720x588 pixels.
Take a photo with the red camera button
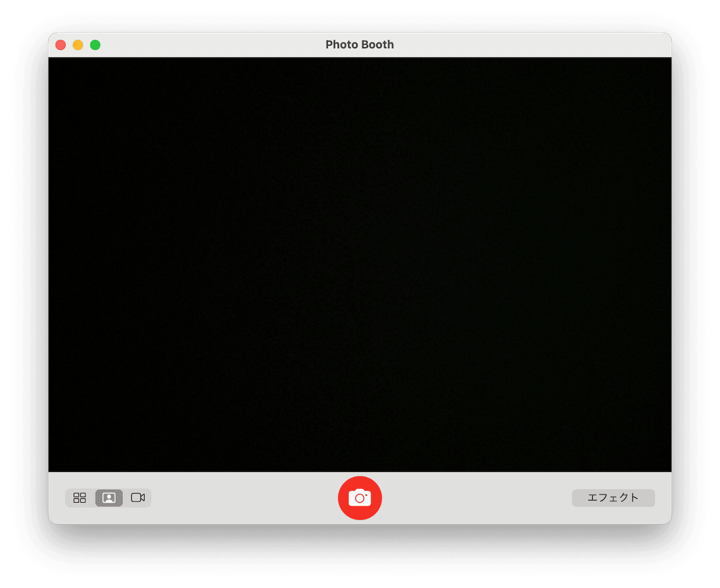pyautogui.click(x=360, y=498)
